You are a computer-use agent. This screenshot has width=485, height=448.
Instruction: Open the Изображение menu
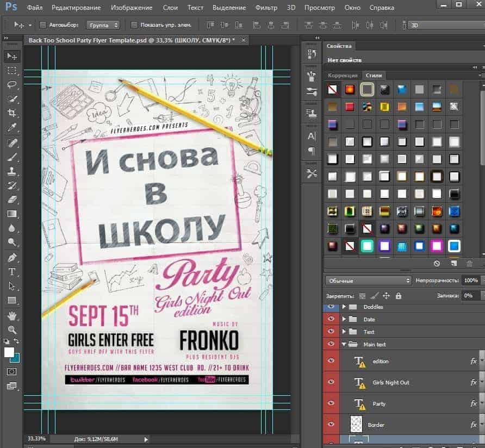point(132,8)
